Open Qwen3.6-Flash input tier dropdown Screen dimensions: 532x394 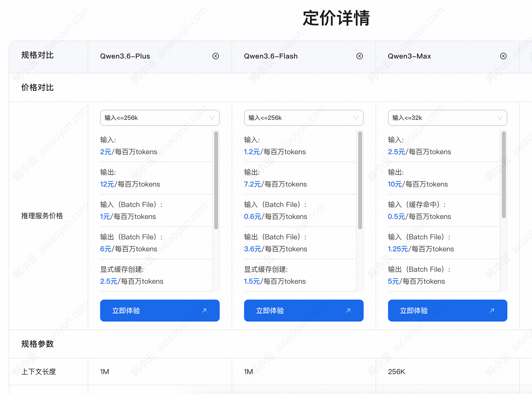pyautogui.click(x=304, y=118)
